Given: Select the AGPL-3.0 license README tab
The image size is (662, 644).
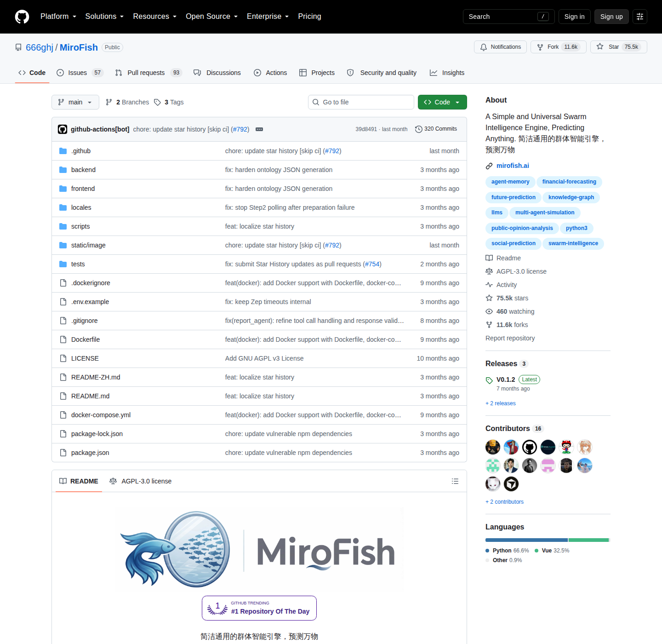Looking at the screenshot, I should click(x=141, y=481).
